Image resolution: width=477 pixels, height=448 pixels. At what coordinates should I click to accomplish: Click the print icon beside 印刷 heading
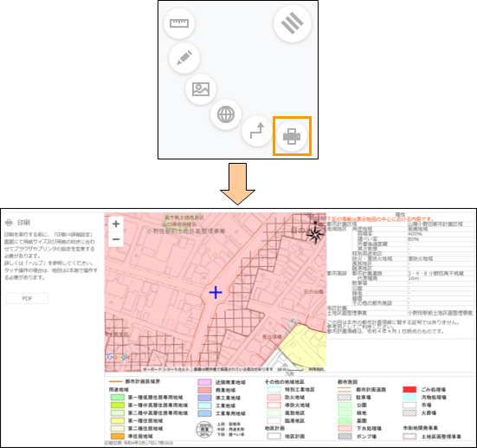(x=9, y=223)
